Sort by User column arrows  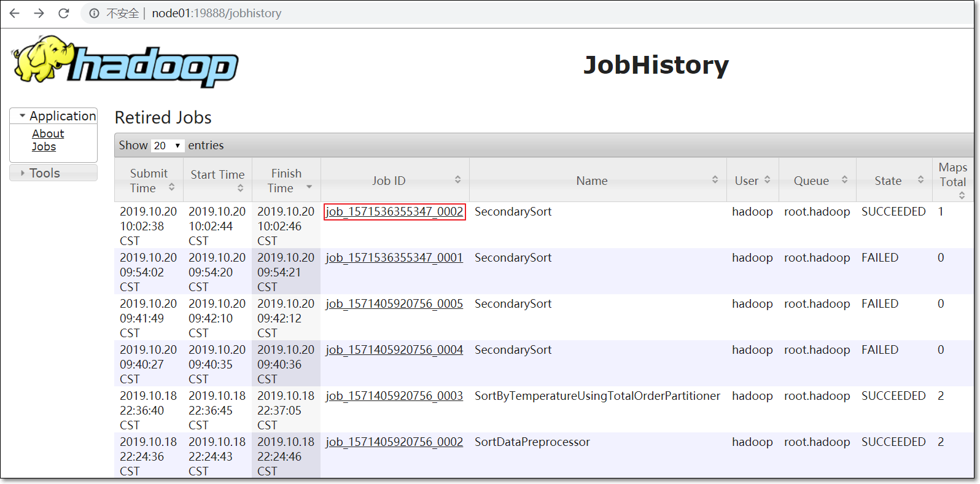click(767, 179)
